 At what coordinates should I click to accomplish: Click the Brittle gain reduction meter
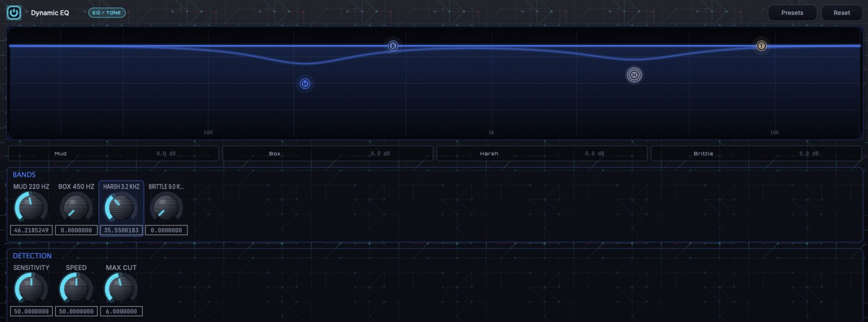pos(756,153)
